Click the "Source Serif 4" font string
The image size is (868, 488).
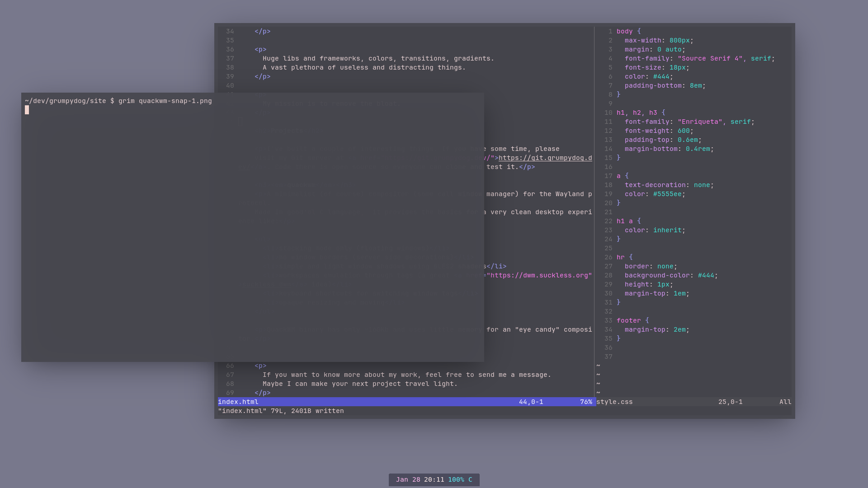[x=710, y=58]
